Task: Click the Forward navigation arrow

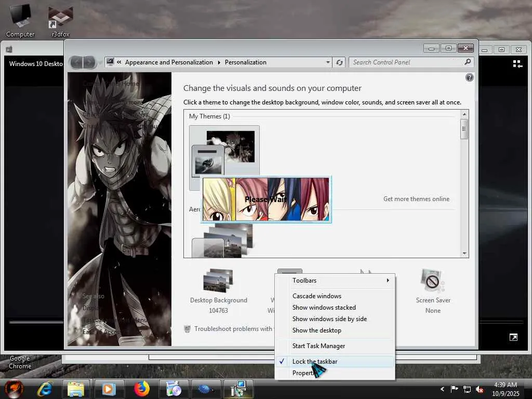Action: (x=89, y=62)
